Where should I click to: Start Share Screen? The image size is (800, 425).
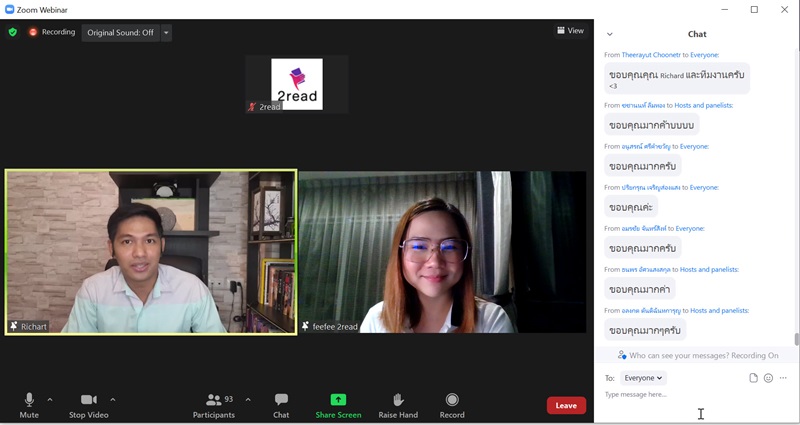(338, 406)
